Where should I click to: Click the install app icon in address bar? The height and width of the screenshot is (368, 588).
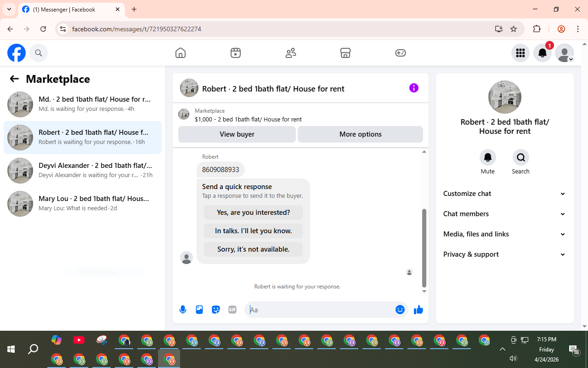(x=499, y=29)
